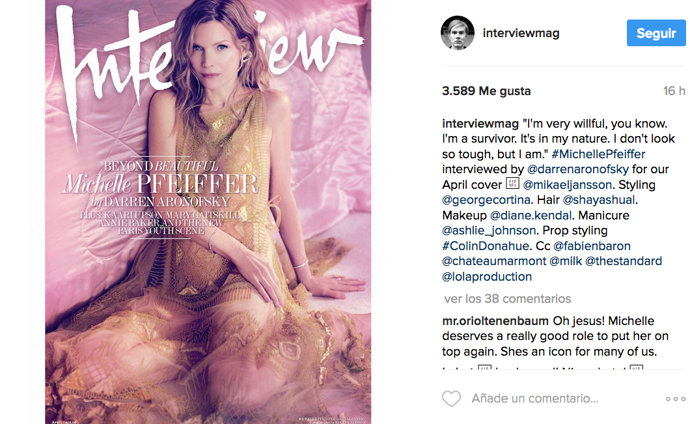Open interviewmag profile avatar
The image size is (690, 424).
click(x=458, y=33)
